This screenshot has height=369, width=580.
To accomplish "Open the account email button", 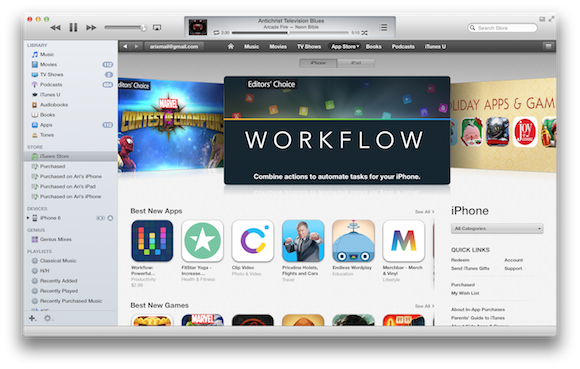I will (x=174, y=47).
